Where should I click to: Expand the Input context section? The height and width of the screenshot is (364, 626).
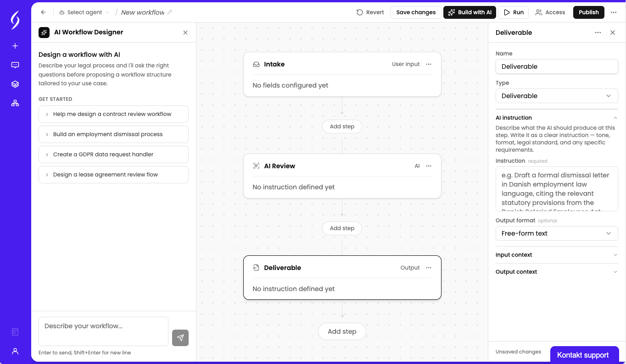[557, 255]
